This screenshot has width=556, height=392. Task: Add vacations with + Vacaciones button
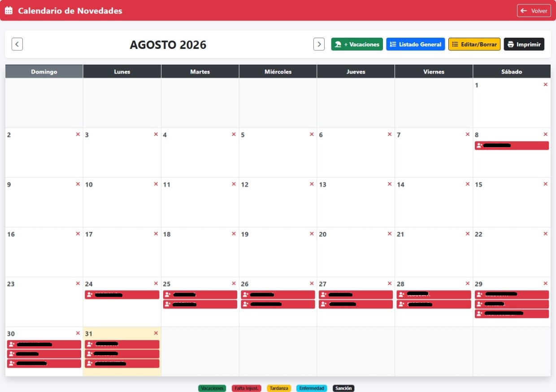[x=357, y=44]
